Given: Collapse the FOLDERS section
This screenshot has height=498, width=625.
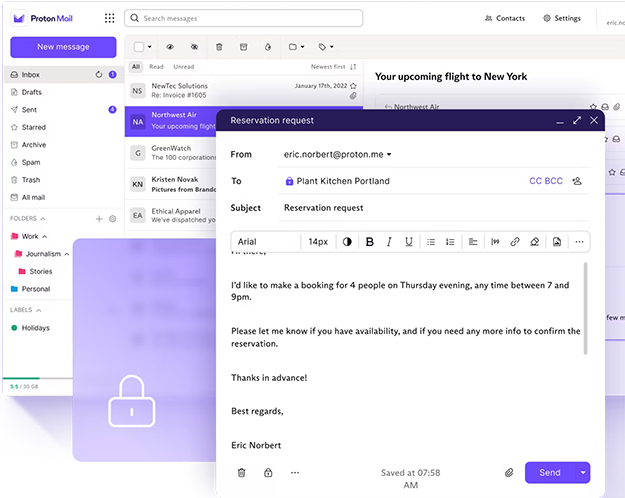Looking at the screenshot, I should click(x=43, y=218).
